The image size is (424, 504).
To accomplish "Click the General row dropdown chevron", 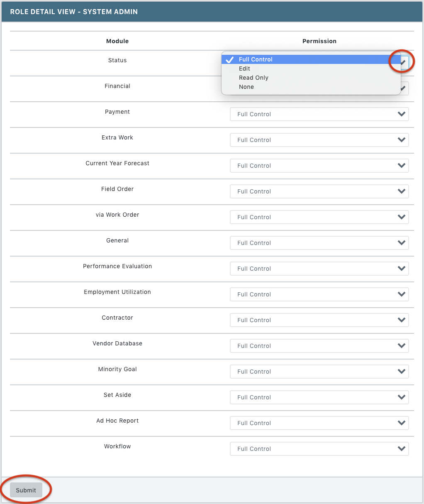I will tap(401, 243).
